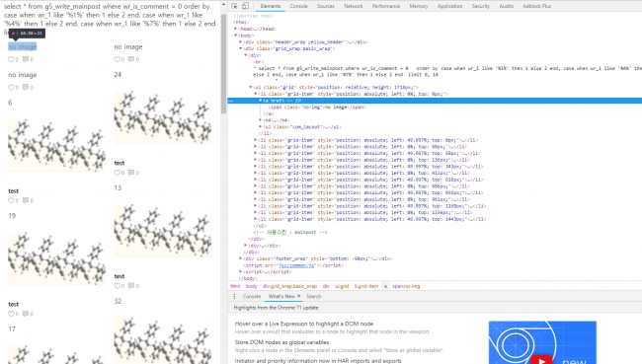Screen dimensions: 642x364
Task: Select the span class no-img DOM line
Action: [x=317, y=108]
